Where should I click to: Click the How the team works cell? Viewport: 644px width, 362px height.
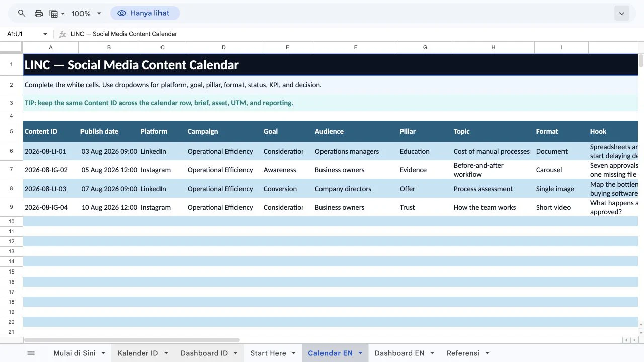[x=493, y=207]
